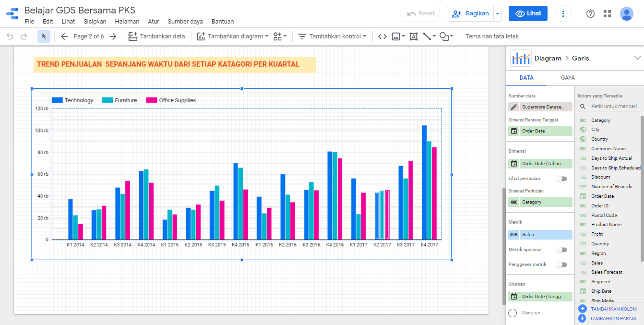
Task: Switch to the GAYA tab
Action: click(x=568, y=78)
